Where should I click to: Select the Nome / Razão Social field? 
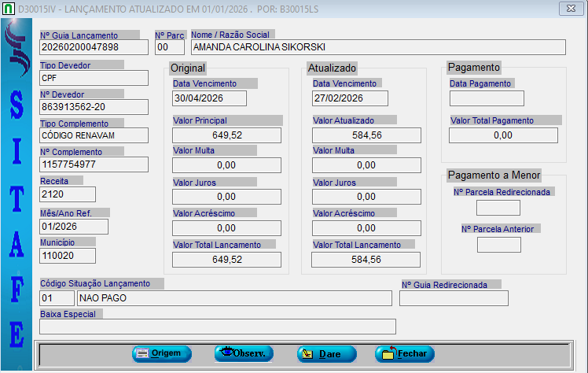(x=377, y=47)
